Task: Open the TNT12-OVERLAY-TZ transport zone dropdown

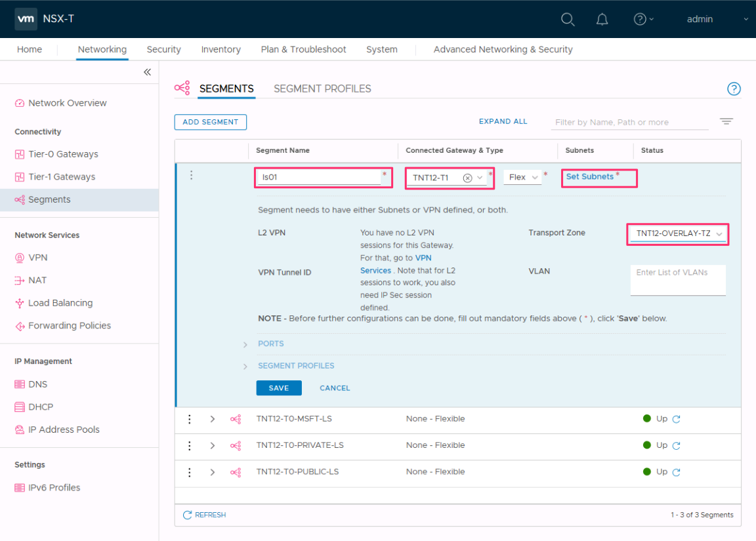Action: click(x=677, y=234)
